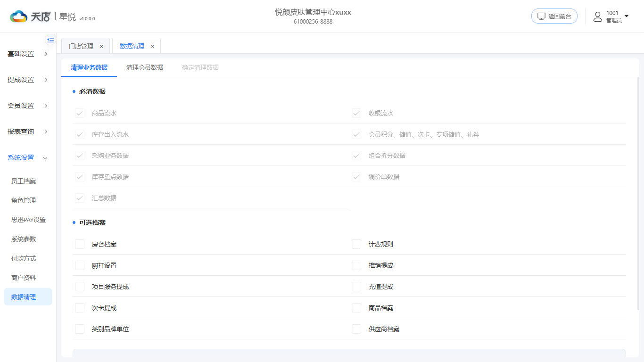This screenshot has width=644, height=362.
Task: Go to 思迅PAY设置
Action: (x=28, y=220)
